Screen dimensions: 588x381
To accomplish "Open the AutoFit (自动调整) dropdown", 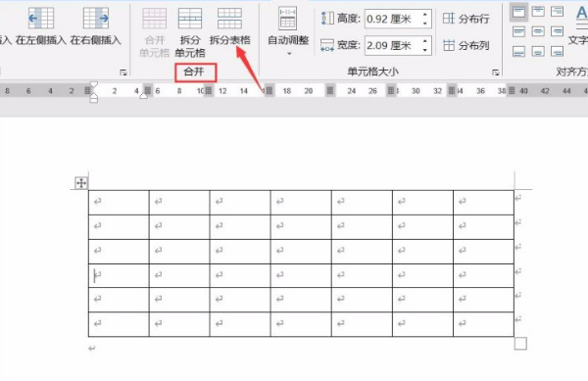I will [288, 31].
